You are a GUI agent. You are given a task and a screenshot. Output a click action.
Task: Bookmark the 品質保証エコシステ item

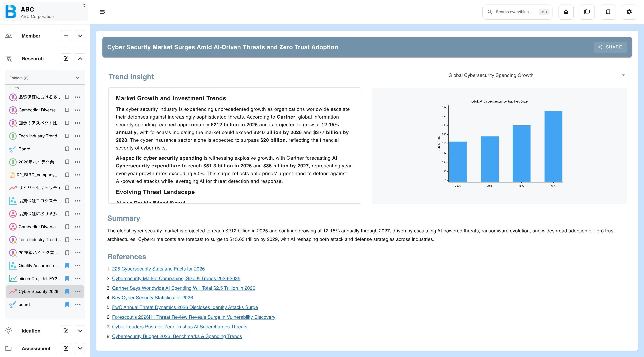tap(67, 201)
